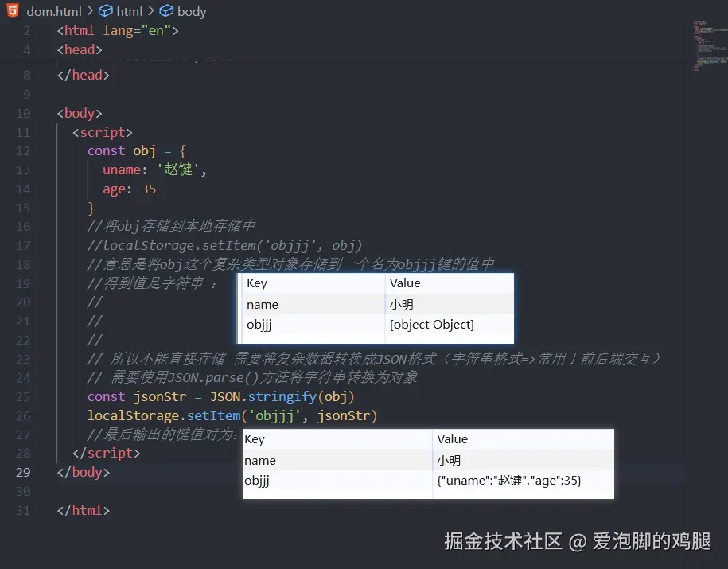Click the '</html>' closing tag
728x569 pixels.
pyautogui.click(x=83, y=510)
